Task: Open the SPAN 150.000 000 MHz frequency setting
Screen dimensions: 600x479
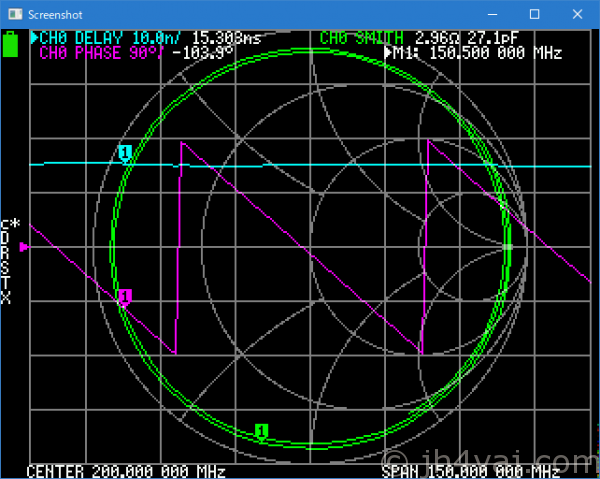Action: click(x=470, y=471)
